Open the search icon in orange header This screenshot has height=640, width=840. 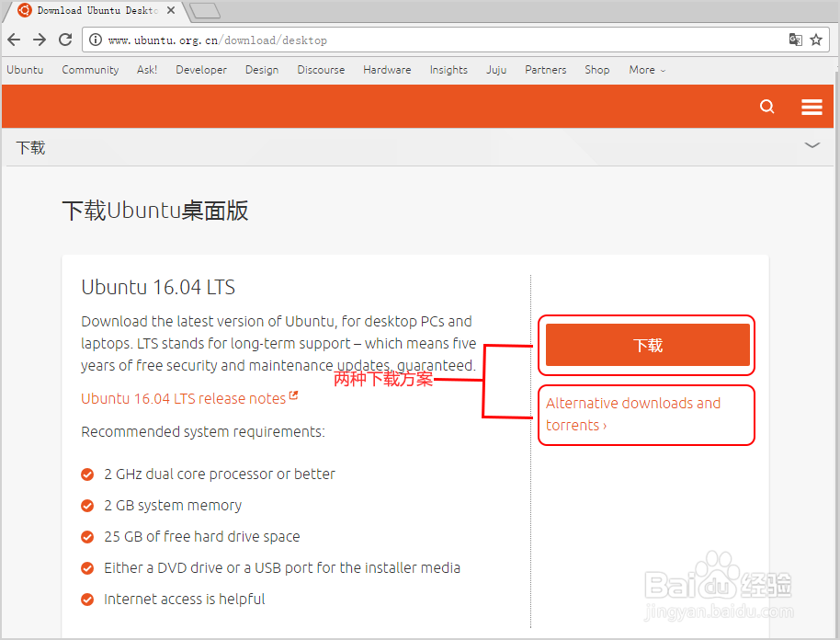coord(767,107)
